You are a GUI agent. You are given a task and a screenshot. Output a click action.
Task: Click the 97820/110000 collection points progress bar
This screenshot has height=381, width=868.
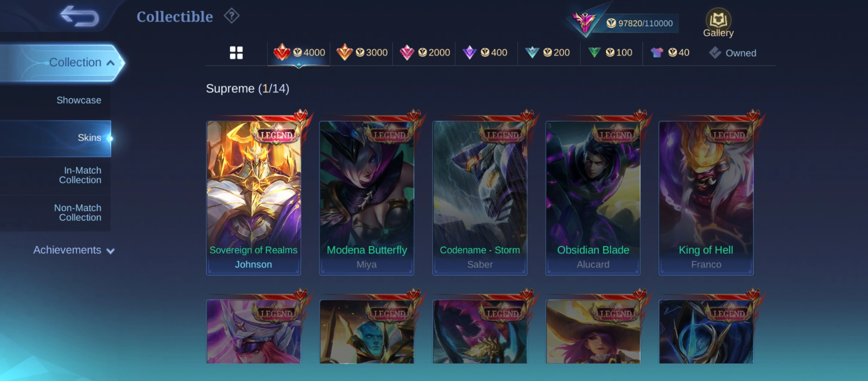pyautogui.click(x=639, y=23)
